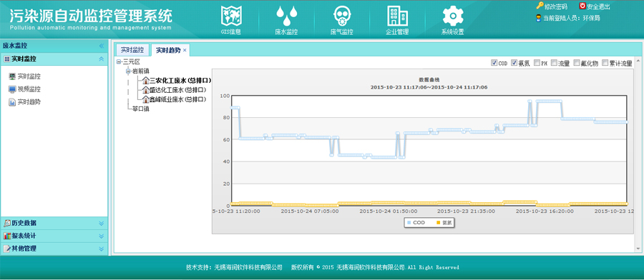Click the 实时趋势 chart icon in sidebar
The width and height of the screenshot is (644, 280).
[x=12, y=102]
